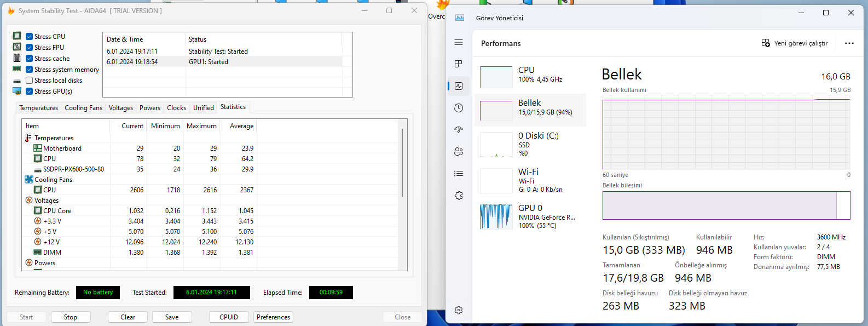
Task: Open CPUID panel
Action: (x=229, y=317)
